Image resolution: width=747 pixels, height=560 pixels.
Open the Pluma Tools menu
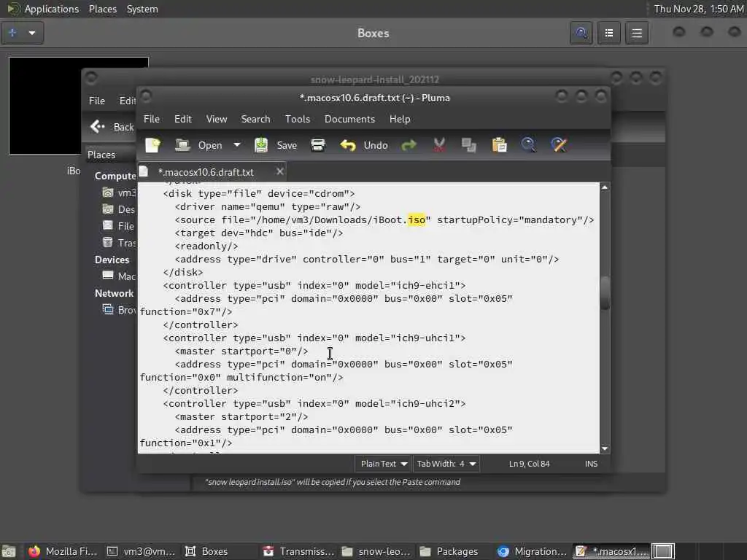coord(298,119)
